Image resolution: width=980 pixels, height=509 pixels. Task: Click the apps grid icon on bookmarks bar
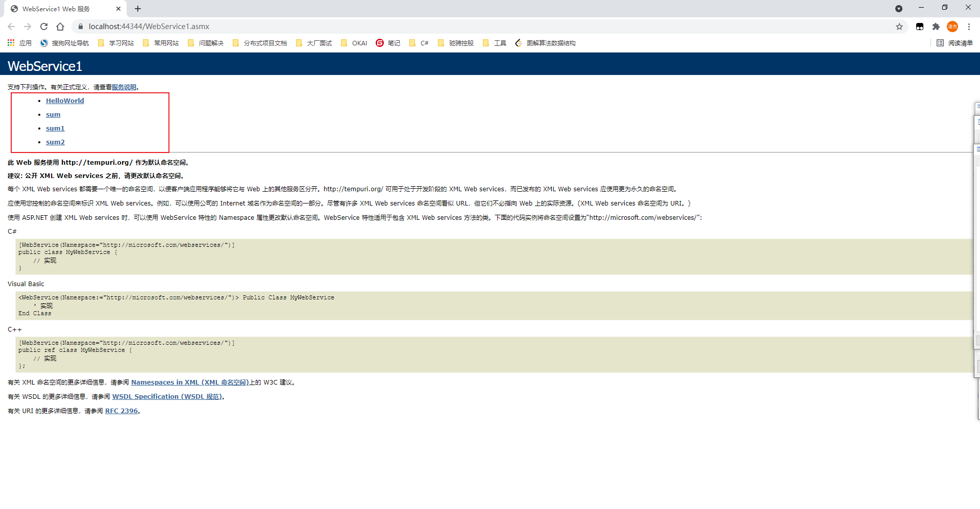pyautogui.click(x=11, y=43)
